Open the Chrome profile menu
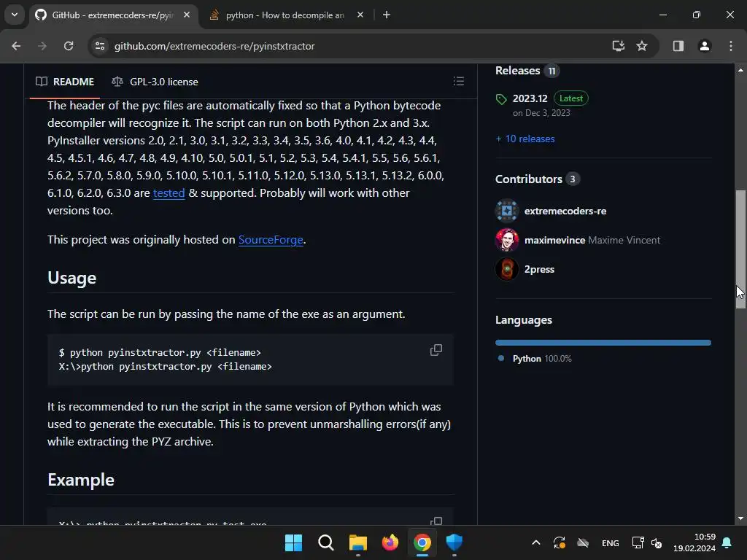This screenshot has width=747, height=560. (705, 46)
